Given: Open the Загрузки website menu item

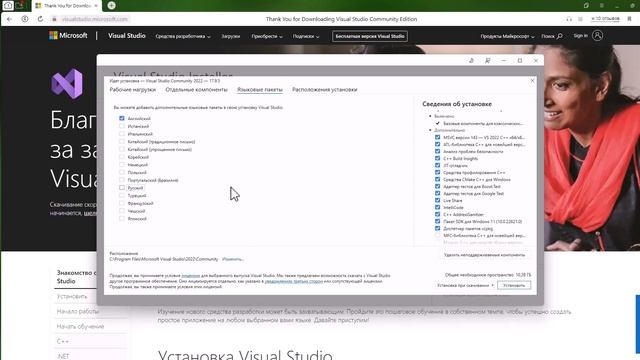Looking at the screenshot, I should click(x=231, y=36).
